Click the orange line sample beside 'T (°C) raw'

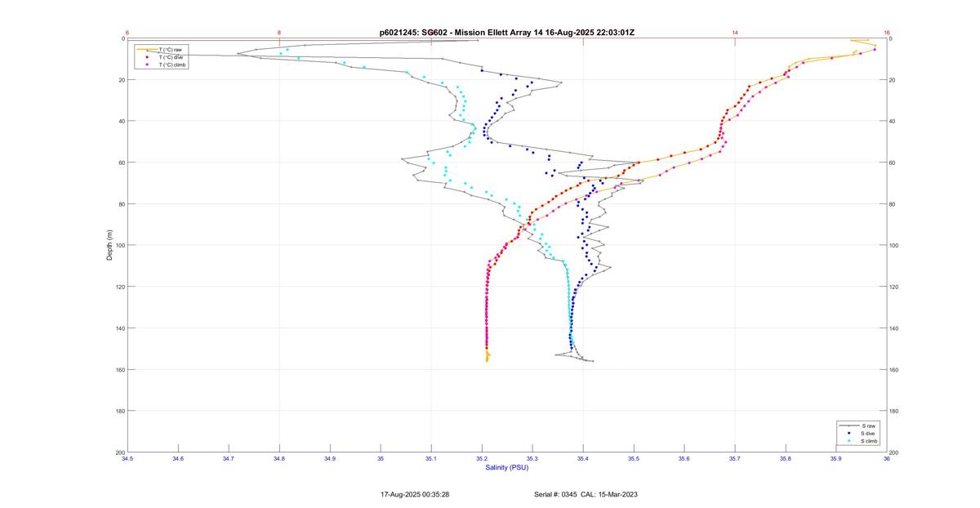point(146,50)
